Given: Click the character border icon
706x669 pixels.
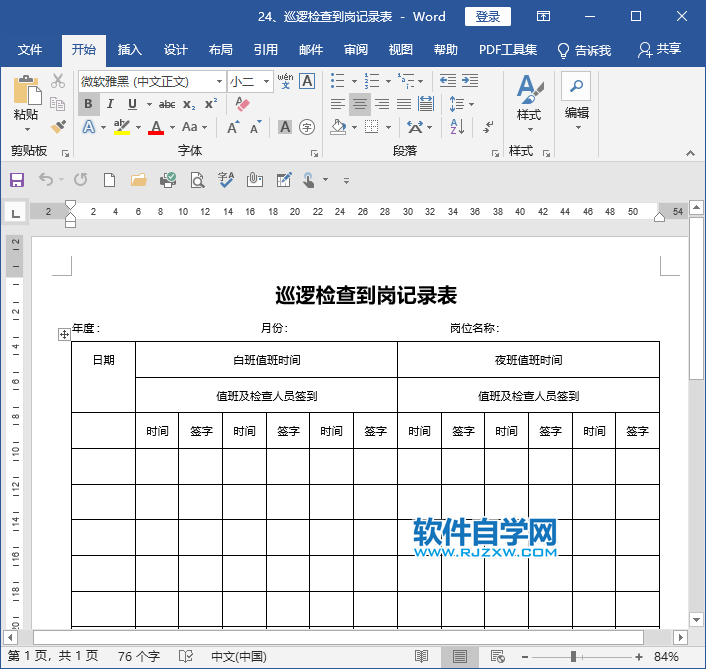Looking at the screenshot, I should tap(307, 81).
